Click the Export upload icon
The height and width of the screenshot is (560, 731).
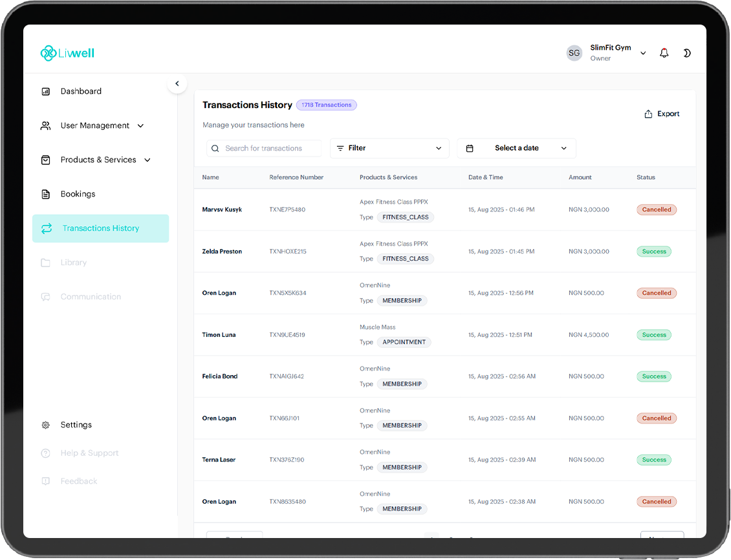(x=648, y=114)
